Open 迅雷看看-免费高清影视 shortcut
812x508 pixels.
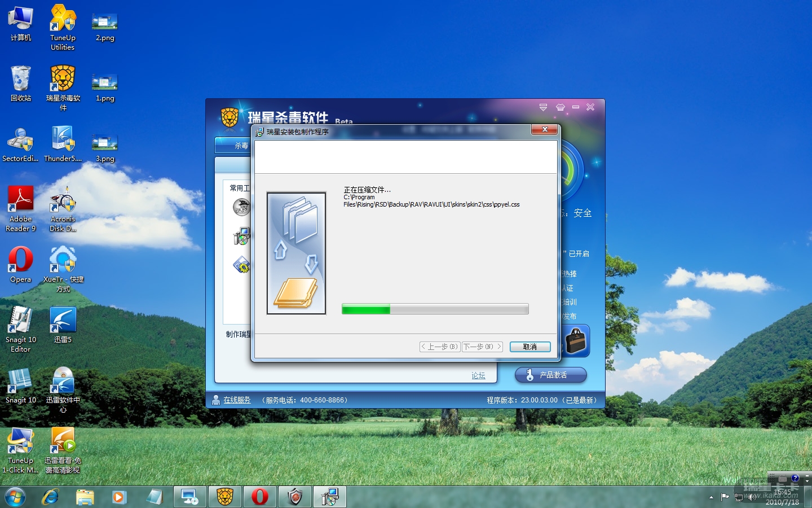[63, 450]
